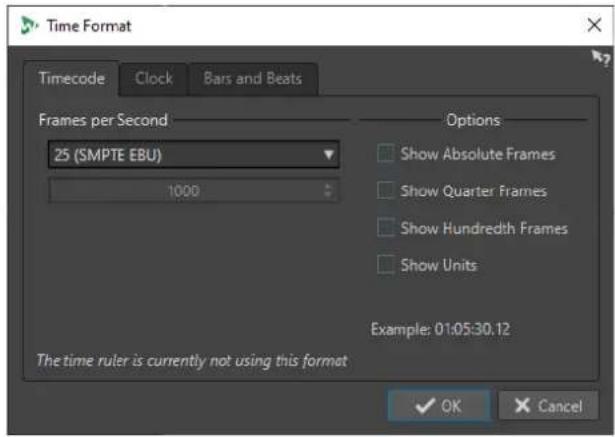Switch to the Timecode tab
The image size is (615, 437).
[71, 78]
